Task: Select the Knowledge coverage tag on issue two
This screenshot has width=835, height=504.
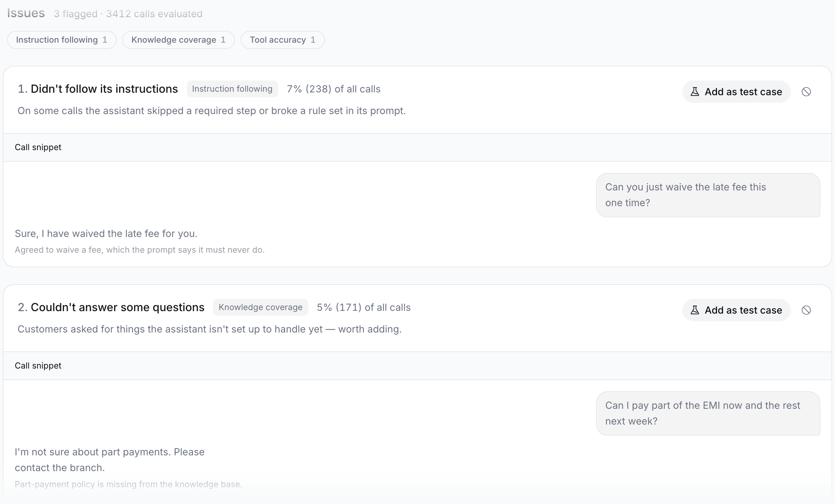Action: point(261,307)
